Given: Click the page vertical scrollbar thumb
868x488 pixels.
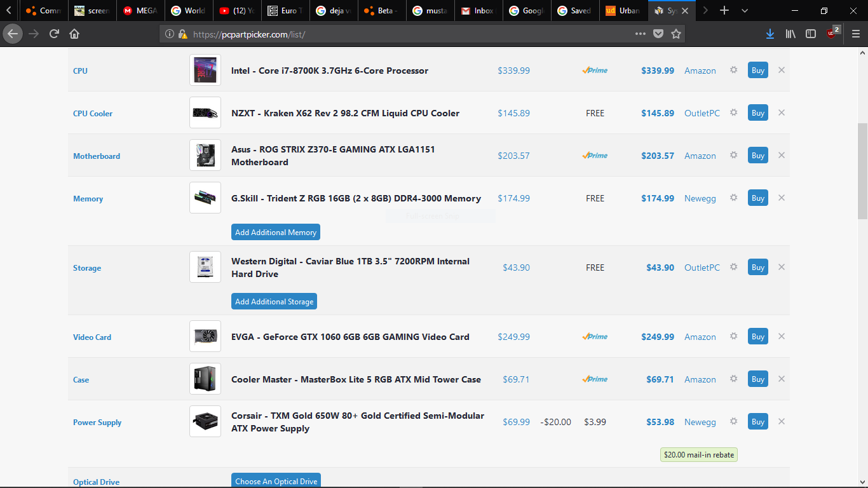Looking at the screenshot, I should [862, 171].
